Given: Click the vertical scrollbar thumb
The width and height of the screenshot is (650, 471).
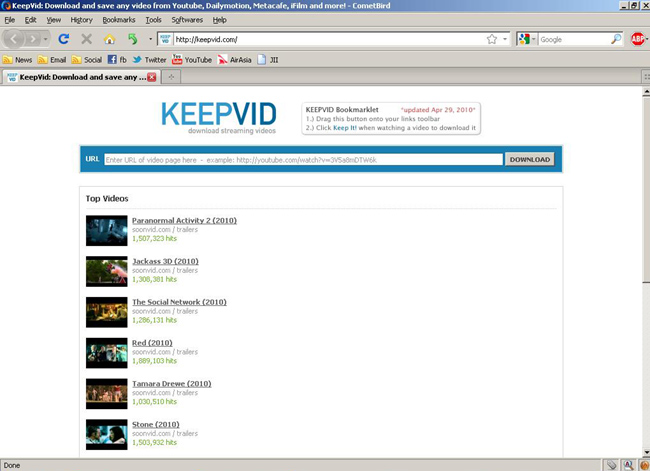Looking at the screenshot, I should point(646,190).
